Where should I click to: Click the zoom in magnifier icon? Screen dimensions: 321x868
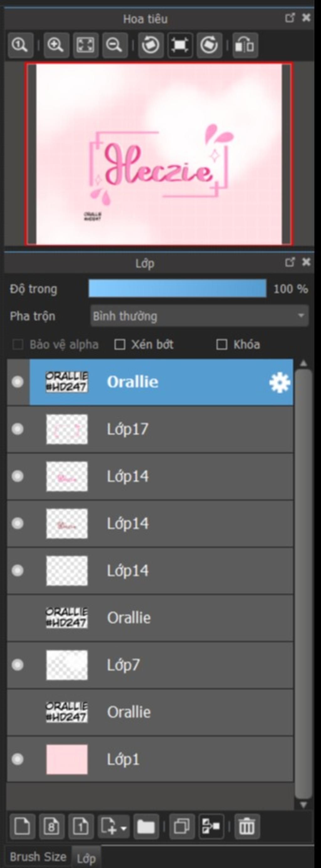coord(56,45)
